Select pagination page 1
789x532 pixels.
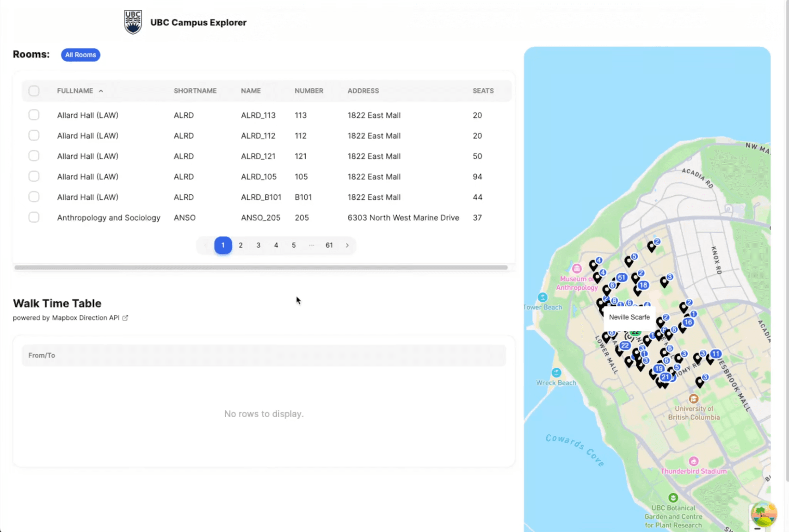pos(223,245)
